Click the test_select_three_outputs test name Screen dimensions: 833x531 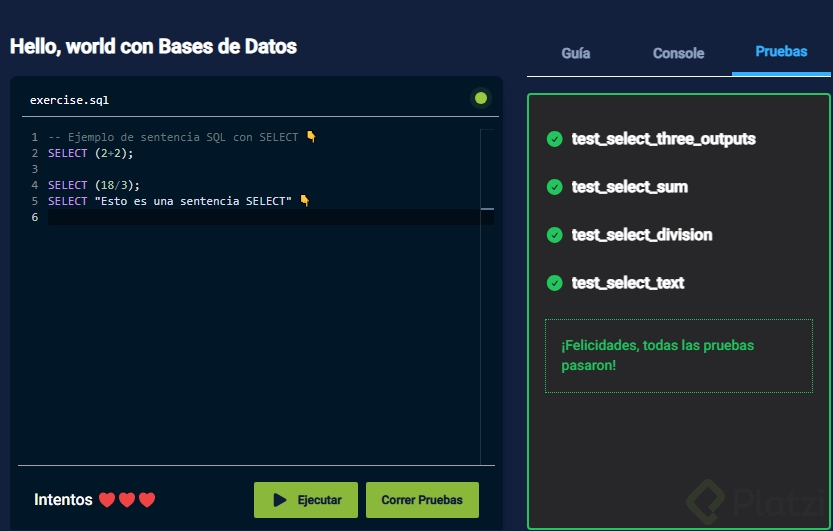(x=664, y=139)
